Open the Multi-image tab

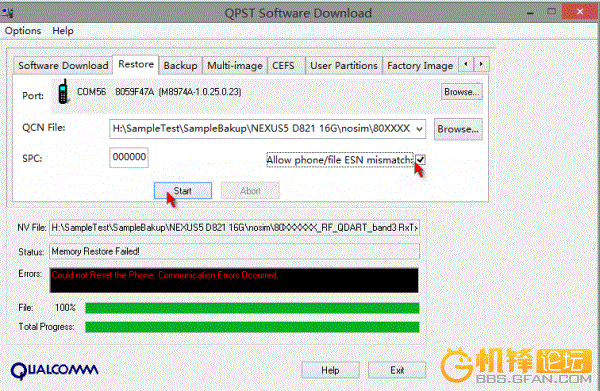pyautogui.click(x=235, y=65)
